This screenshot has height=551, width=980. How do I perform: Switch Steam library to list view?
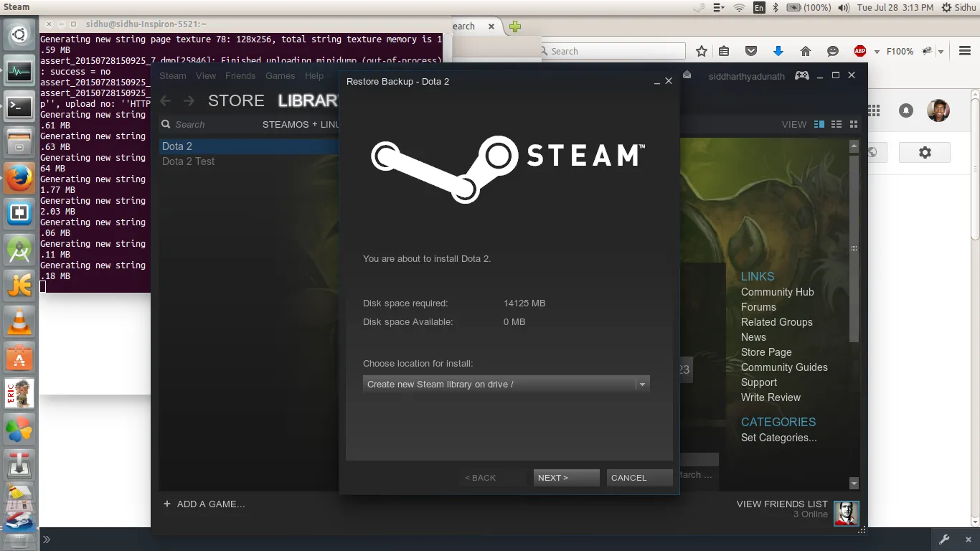click(837, 125)
